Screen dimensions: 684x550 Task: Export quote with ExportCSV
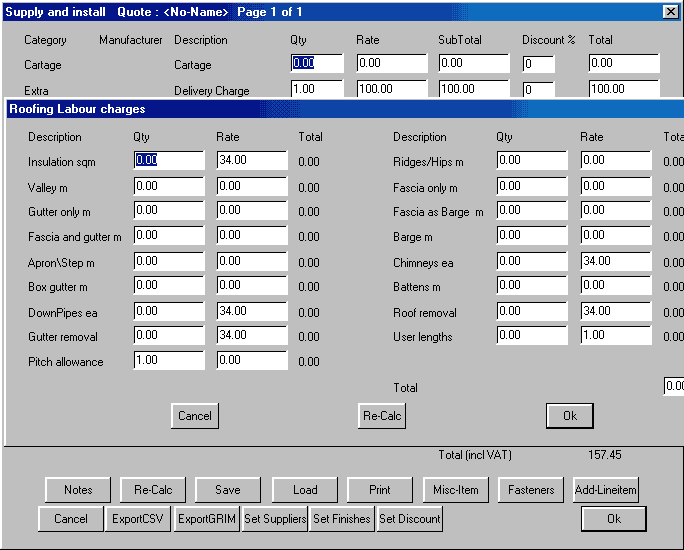click(138, 519)
